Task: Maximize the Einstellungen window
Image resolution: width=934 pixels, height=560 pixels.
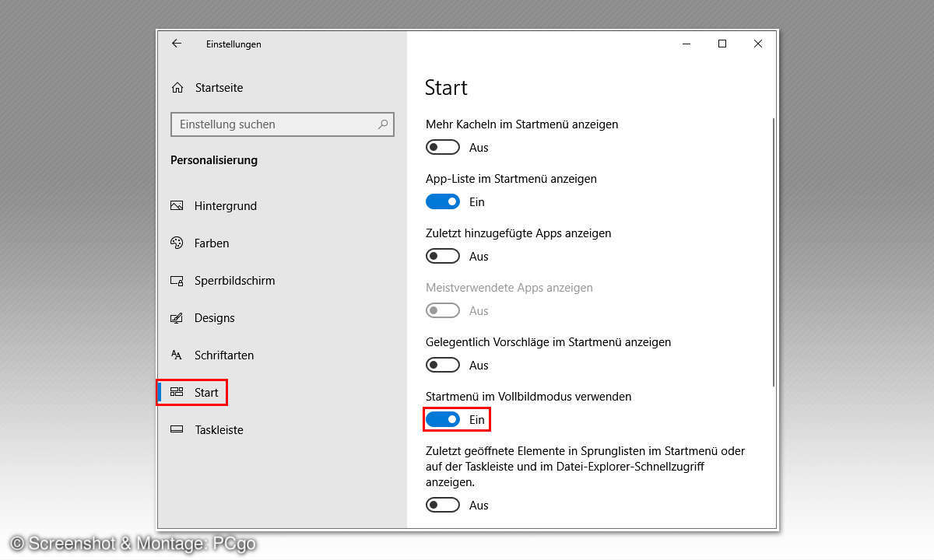Action: click(x=722, y=44)
